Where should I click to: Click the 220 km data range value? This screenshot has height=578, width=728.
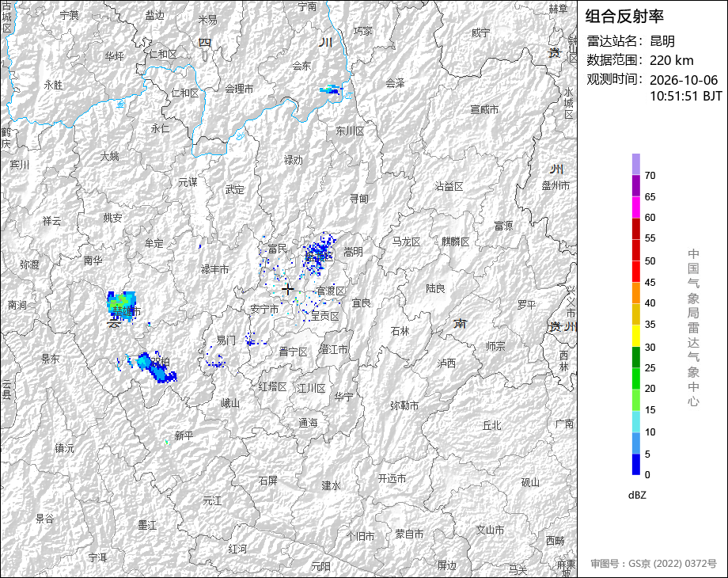click(671, 60)
